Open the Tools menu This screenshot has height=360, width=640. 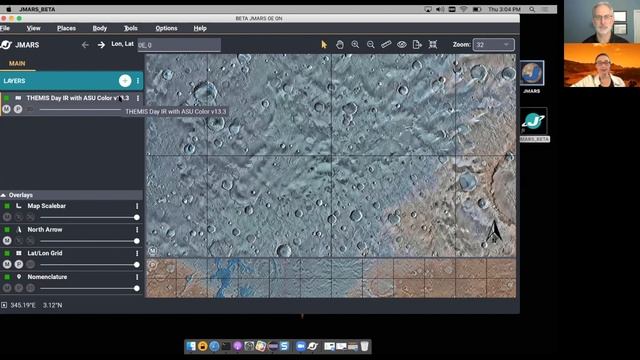(131, 28)
